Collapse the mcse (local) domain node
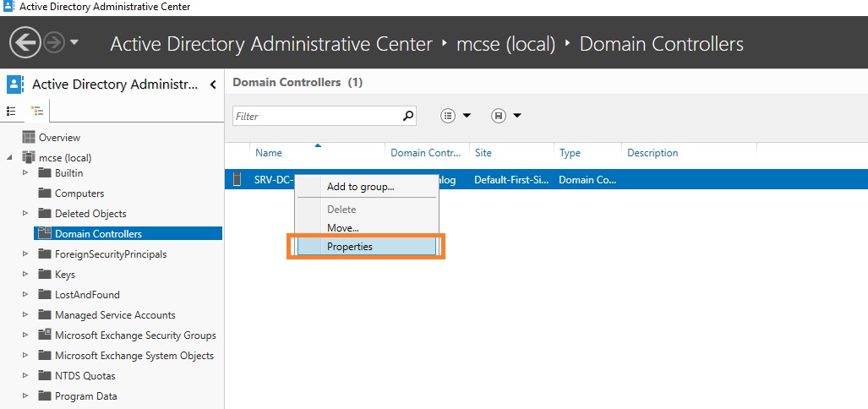The width and height of the screenshot is (868, 409). (10, 158)
